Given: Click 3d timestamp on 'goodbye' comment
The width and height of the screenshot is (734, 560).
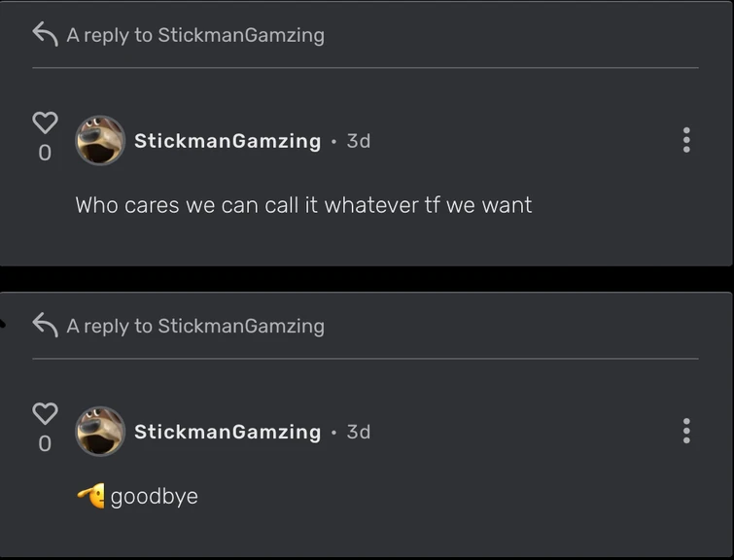Looking at the screenshot, I should pos(359,432).
